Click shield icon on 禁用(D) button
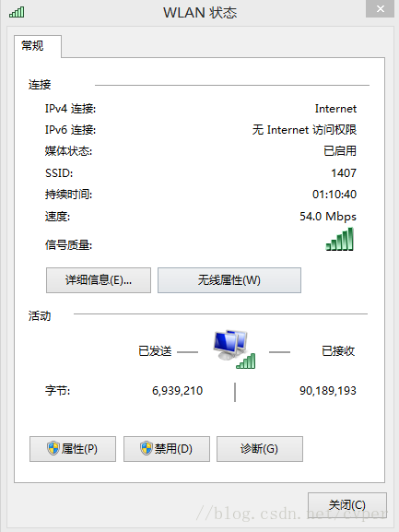 click(147, 448)
